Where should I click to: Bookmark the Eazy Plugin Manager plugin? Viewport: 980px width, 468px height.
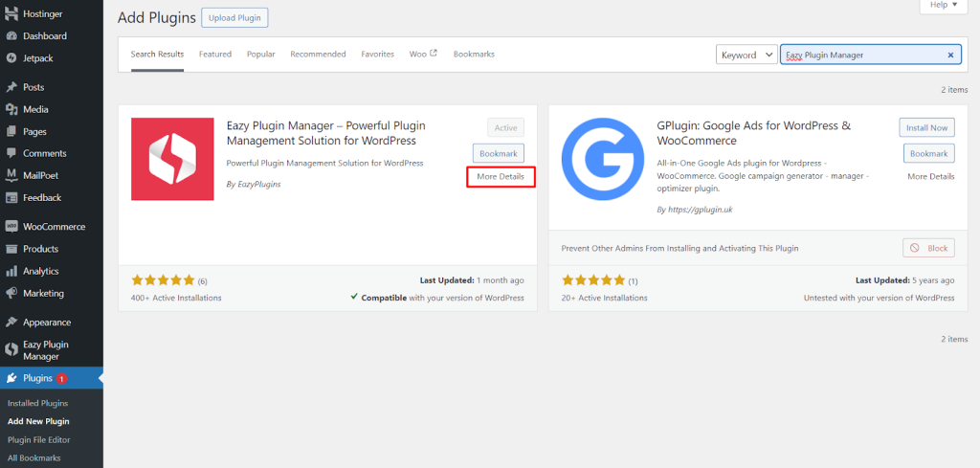[498, 153]
